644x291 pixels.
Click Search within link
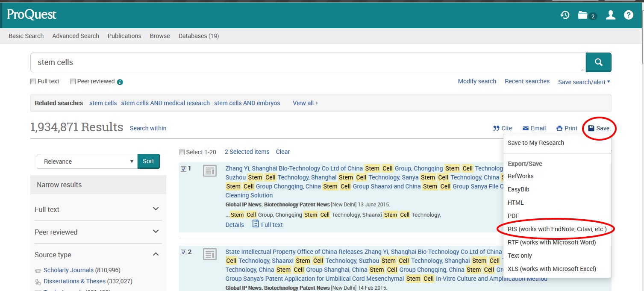pos(148,128)
